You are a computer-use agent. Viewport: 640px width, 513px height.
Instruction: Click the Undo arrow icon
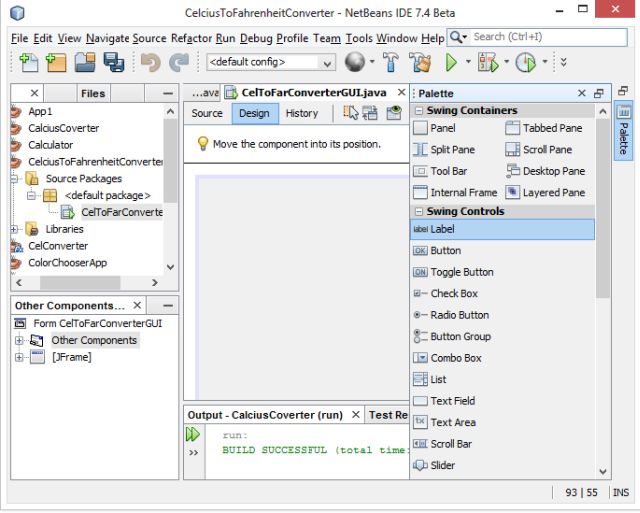coord(151,62)
